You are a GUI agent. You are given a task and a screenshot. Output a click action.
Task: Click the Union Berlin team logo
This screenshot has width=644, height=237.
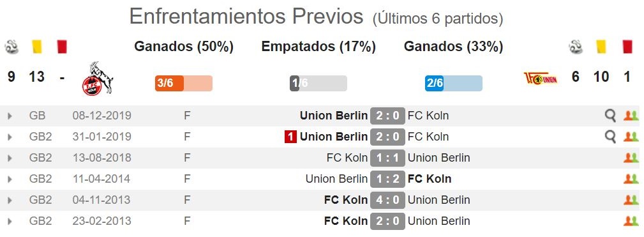pyautogui.click(x=541, y=78)
